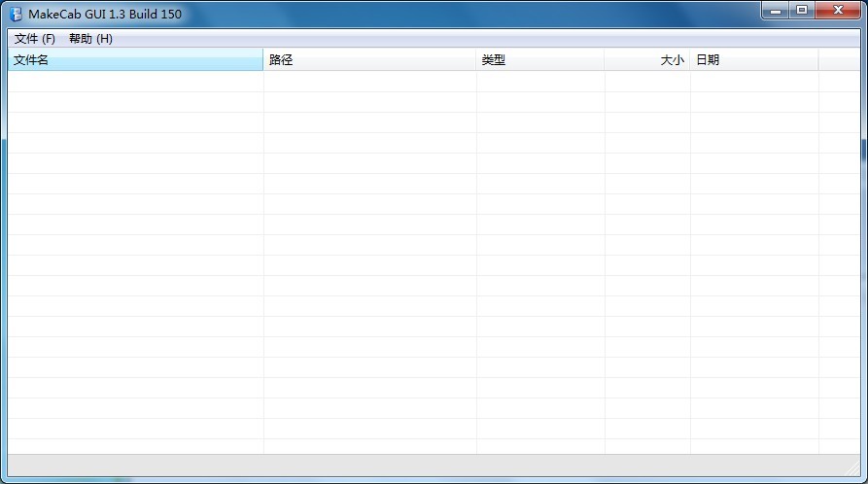
Task: Select the divider between 路径 and 类型 headers
Action: (x=476, y=60)
